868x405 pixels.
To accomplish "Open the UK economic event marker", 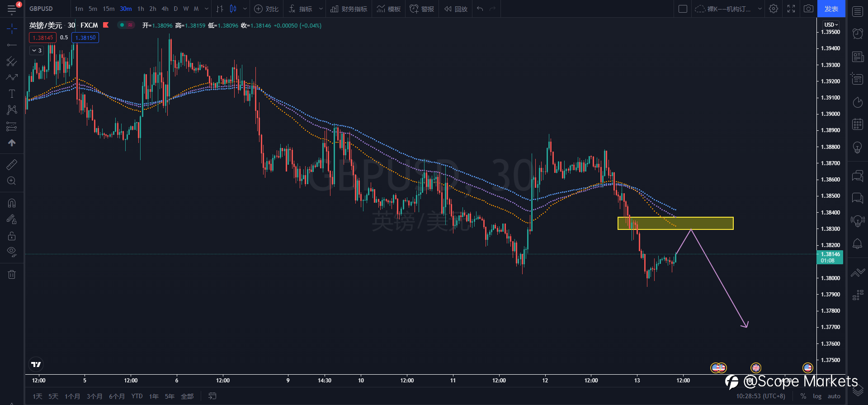I will (x=756, y=367).
